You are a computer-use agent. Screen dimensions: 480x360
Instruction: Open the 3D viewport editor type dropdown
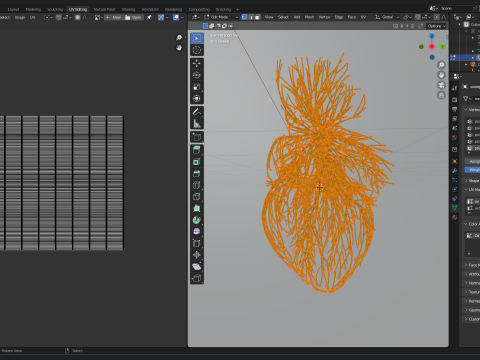[x=196, y=17]
